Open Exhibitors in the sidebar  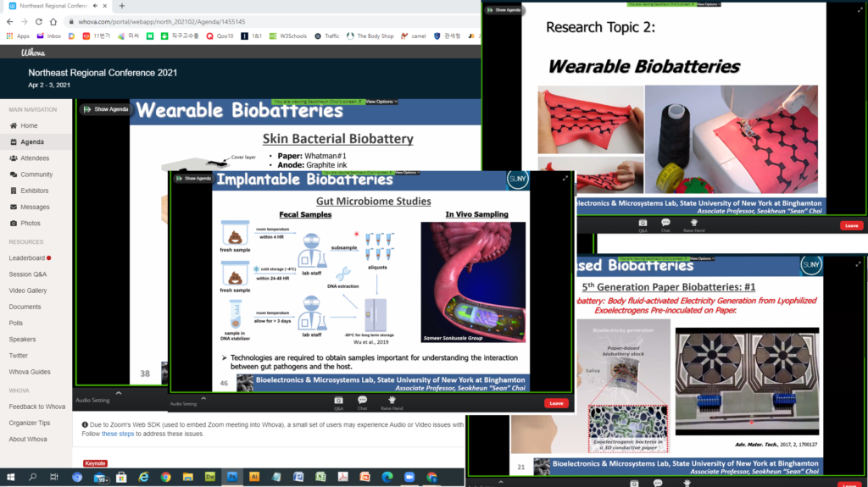click(34, 191)
